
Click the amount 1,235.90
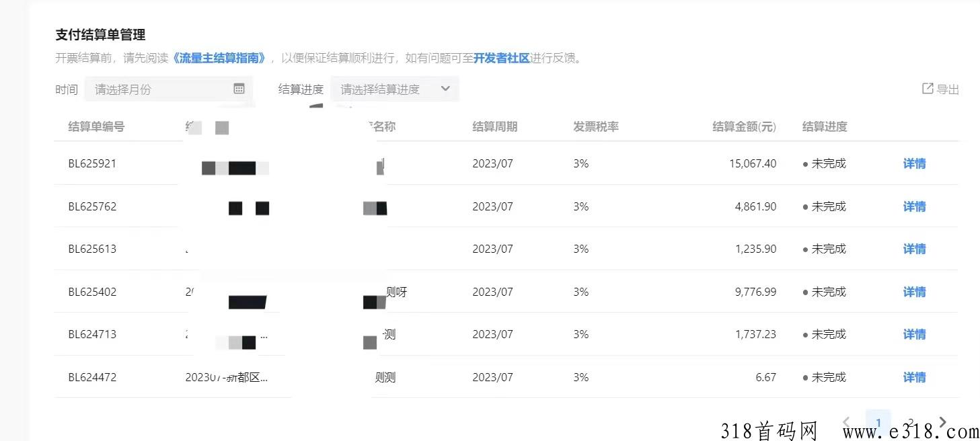click(755, 249)
